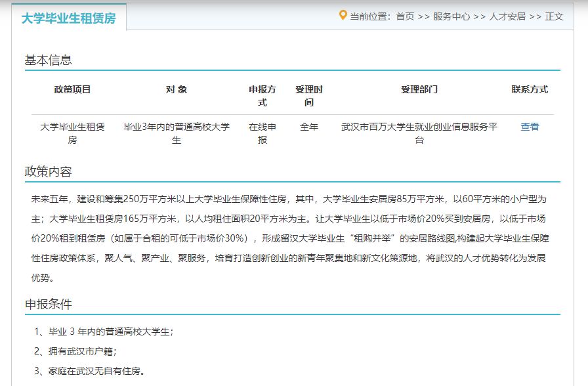Click the 在线申报 table cell

(x=262, y=133)
